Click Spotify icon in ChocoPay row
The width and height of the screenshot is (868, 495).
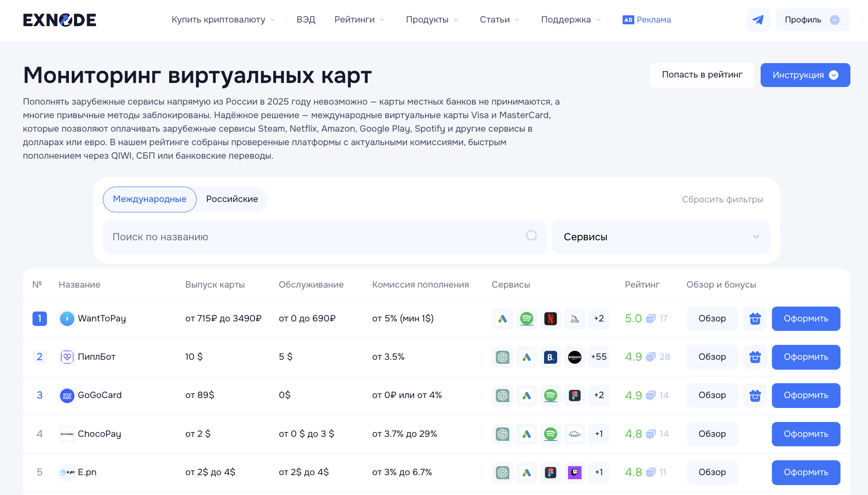pyautogui.click(x=550, y=434)
